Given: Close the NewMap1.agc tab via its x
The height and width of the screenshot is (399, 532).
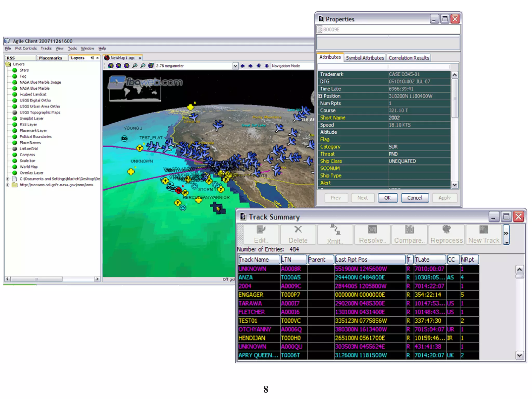Looking at the screenshot, I should pos(140,58).
